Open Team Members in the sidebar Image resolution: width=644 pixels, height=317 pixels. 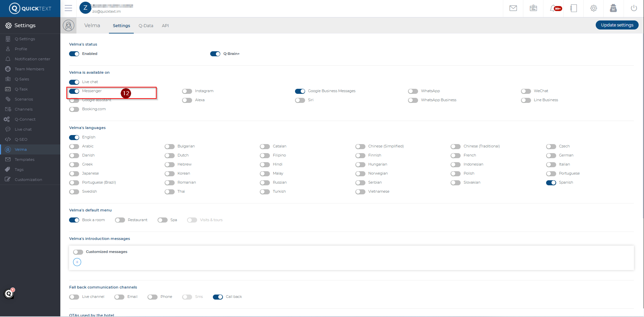pos(29,69)
